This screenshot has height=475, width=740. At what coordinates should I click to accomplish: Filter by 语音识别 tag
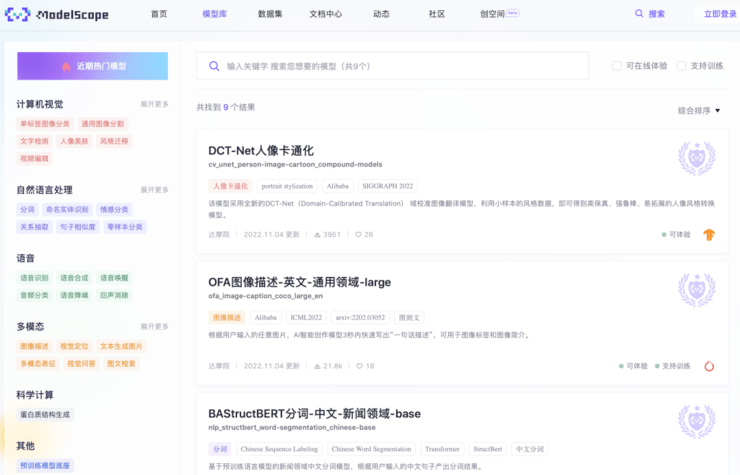point(34,278)
